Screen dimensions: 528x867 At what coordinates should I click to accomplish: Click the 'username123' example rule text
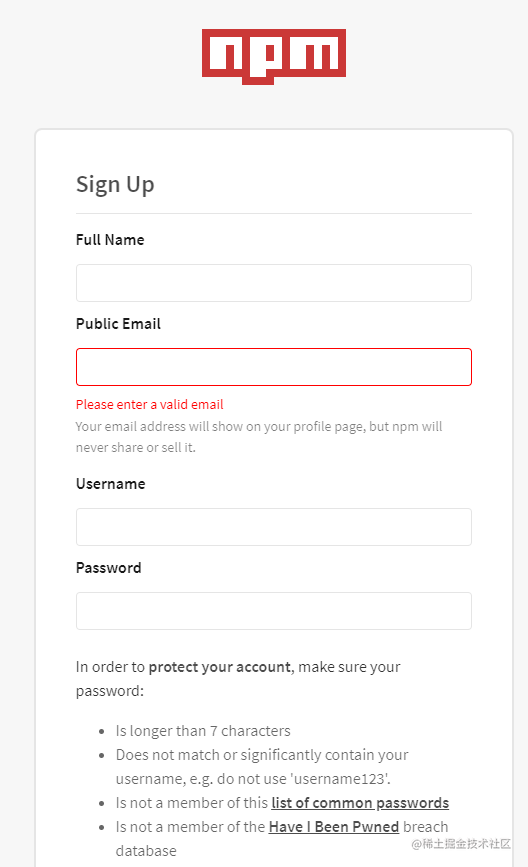click(x=262, y=767)
